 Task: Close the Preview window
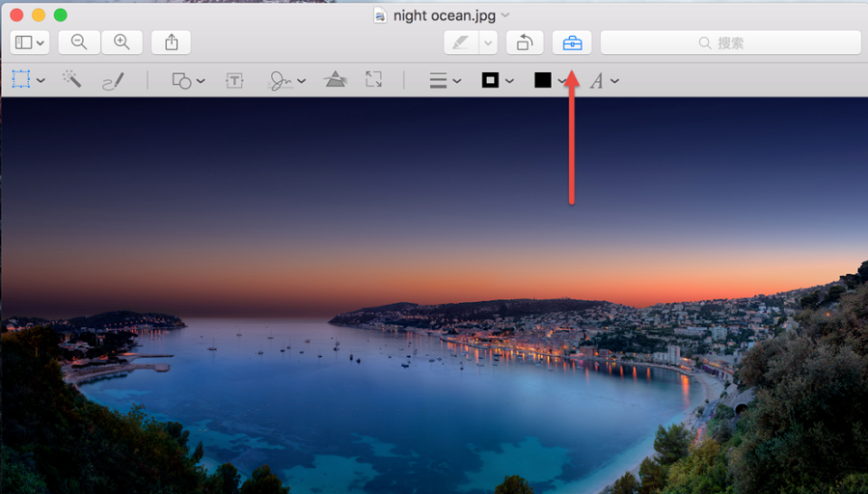pyautogui.click(x=16, y=14)
